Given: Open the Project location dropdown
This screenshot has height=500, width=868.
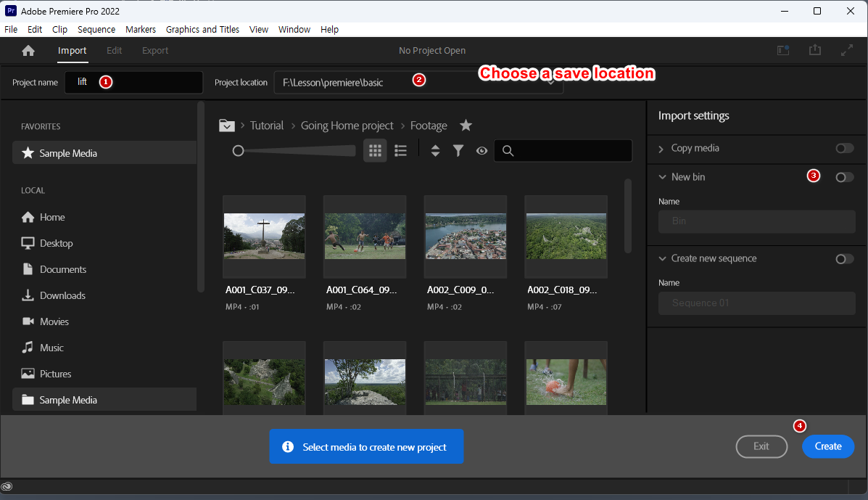Looking at the screenshot, I should [550, 83].
